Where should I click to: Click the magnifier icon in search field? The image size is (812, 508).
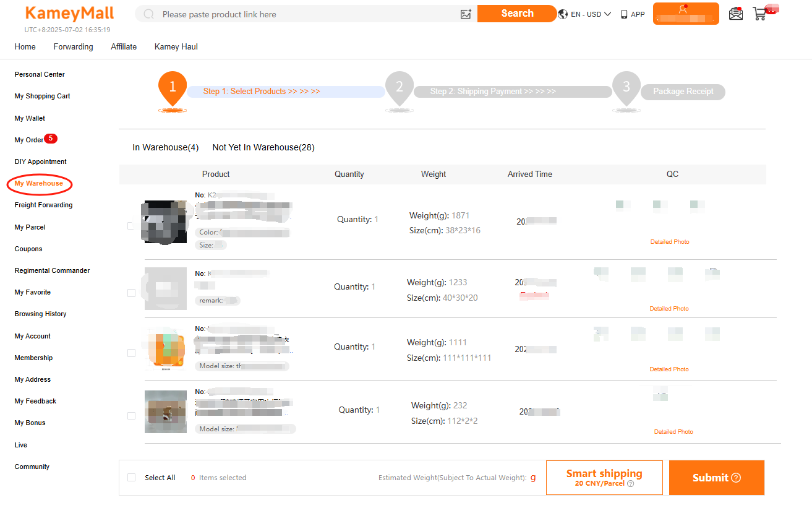click(148, 14)
